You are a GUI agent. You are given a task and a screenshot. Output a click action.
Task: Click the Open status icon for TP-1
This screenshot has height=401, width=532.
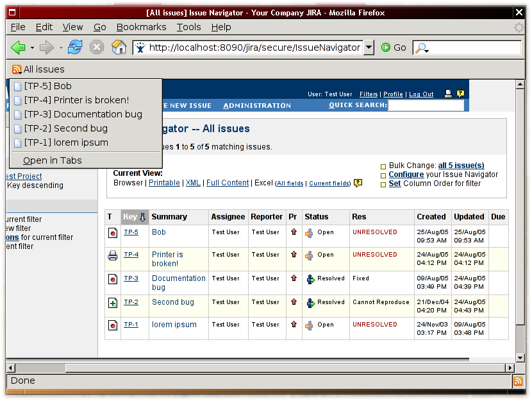pyautogui.click(x=309, y=325)
